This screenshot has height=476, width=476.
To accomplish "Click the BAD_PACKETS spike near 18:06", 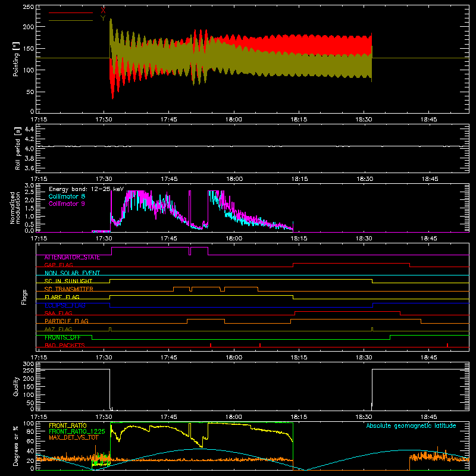I will click(260, 345).
